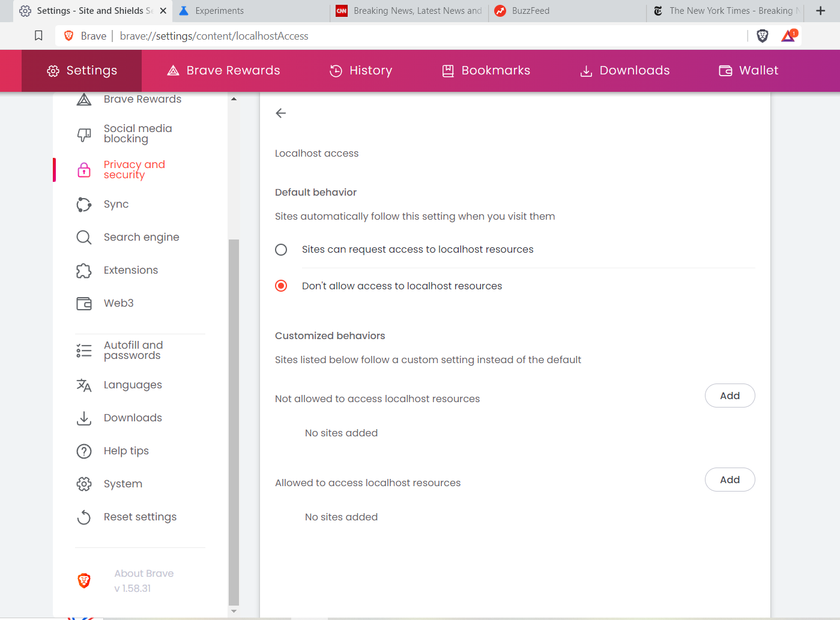
Task: Click Add next to 'Not allowed to access localhost resources'
Action: click(730, 396)
